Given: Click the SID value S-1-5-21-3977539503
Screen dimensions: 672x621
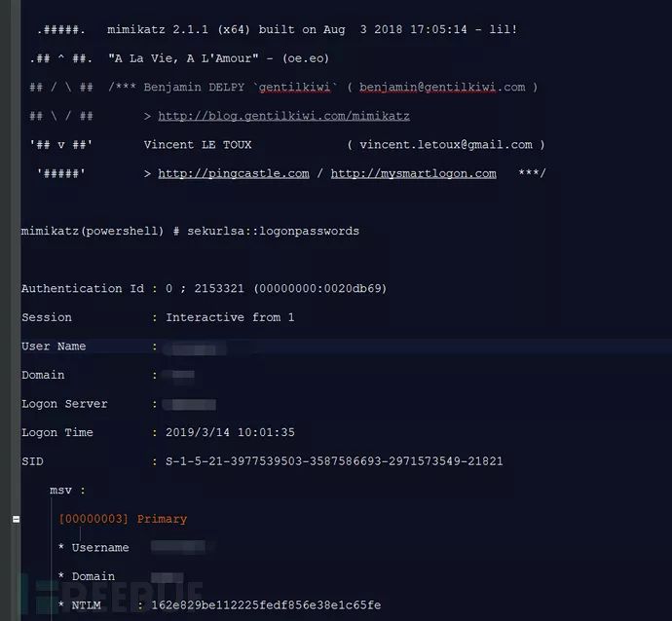Looking at the screenshot, I should click(x=334, y=461).
